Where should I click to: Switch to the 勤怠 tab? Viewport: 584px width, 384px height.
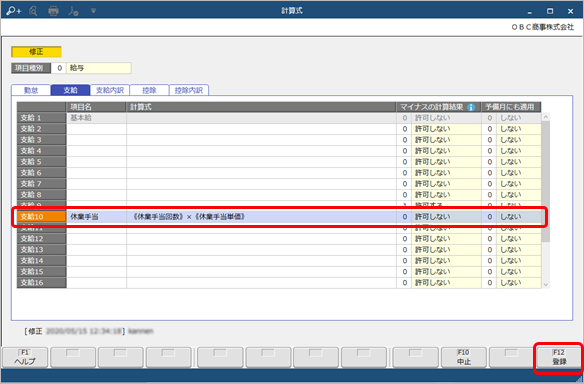click(x=31, y=91)
